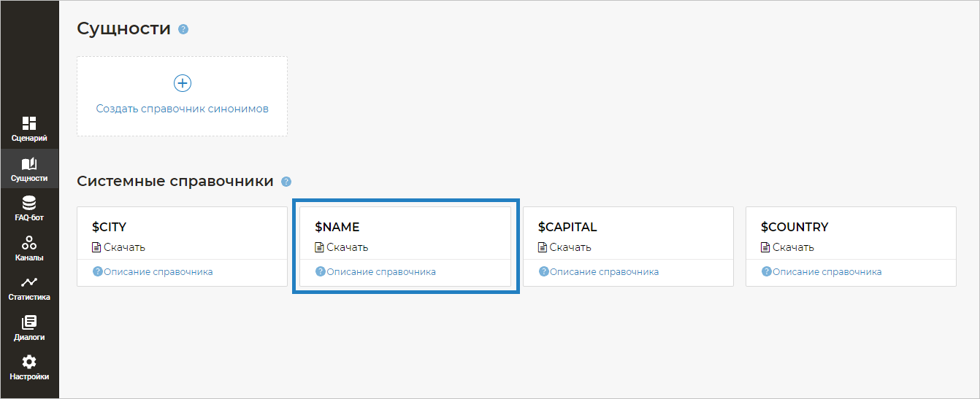Open the Статистика chart icon

(x=29, y=282)
